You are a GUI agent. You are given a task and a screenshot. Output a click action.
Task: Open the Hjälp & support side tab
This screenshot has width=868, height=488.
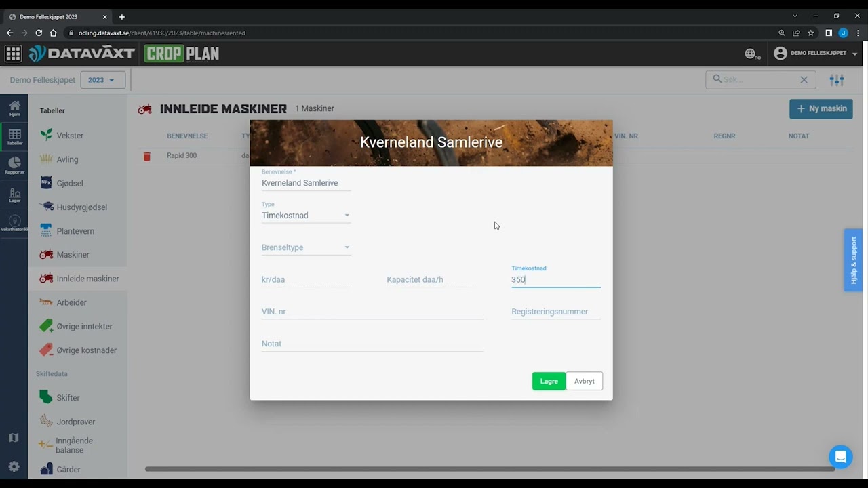click(x=853, y=260)
